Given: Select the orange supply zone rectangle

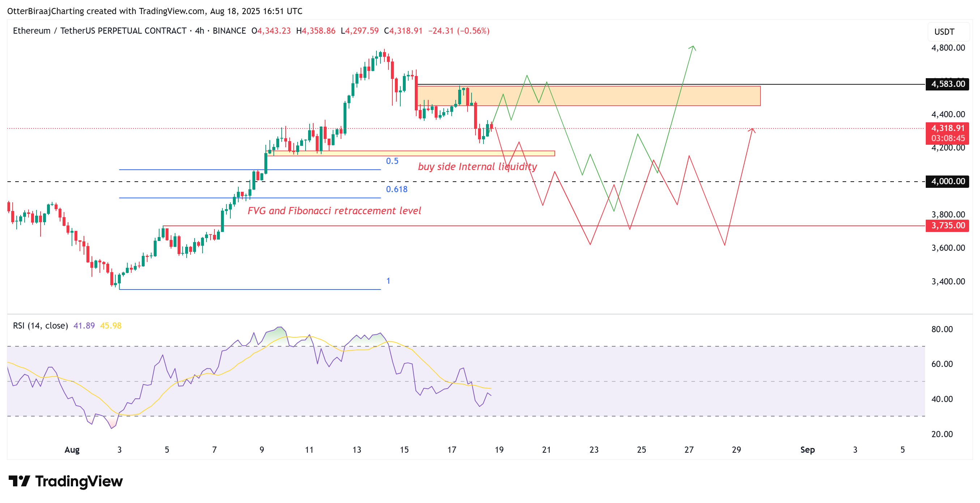Looking at the screenshot, I should click(628, 96).
